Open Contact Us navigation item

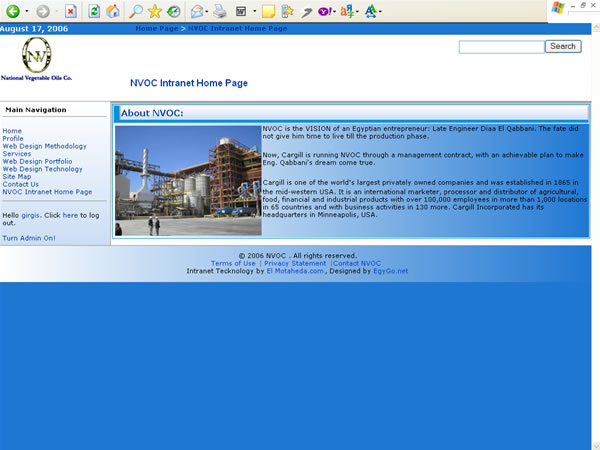pyautogui.click(x=20, y=184)
